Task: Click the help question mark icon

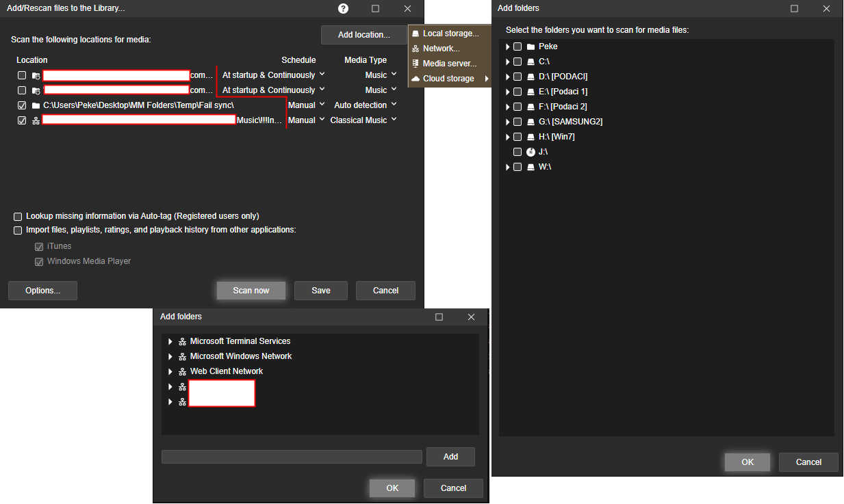Action: pos(343,9)
